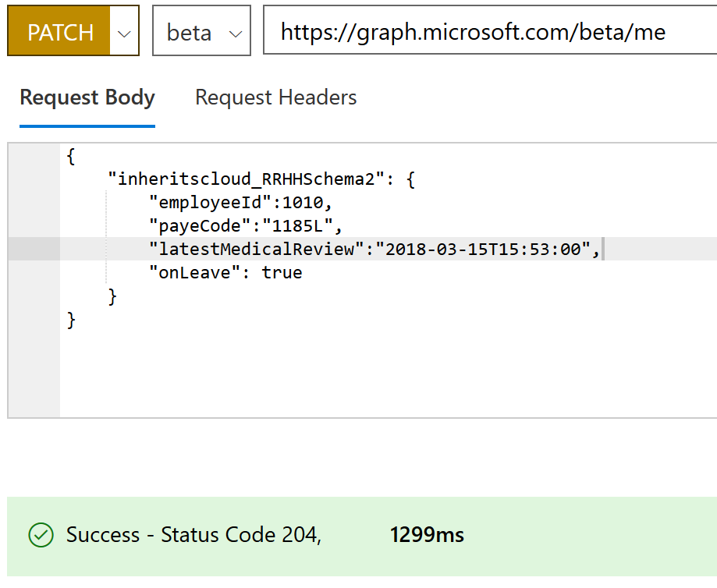This screenshot has height=588, width=717.
Task: Place cursor on the opening brace line
Action: [x=71, y=157]
